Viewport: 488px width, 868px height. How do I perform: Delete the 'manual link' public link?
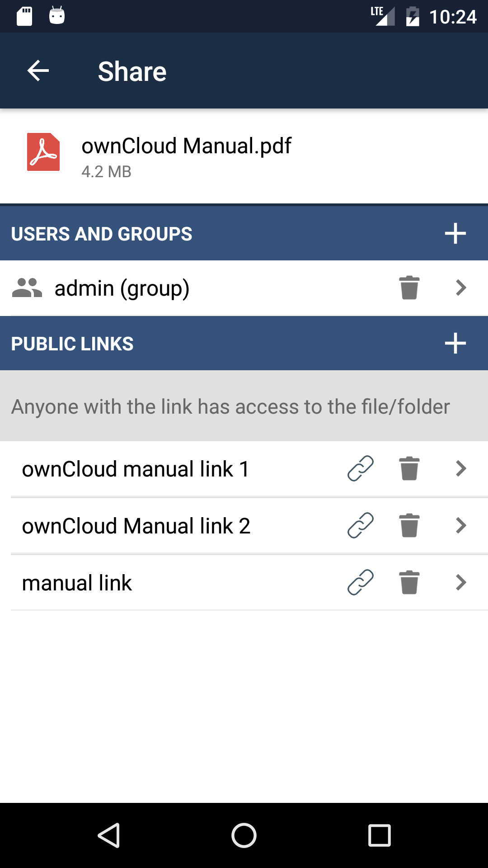[x=409, y=582]
